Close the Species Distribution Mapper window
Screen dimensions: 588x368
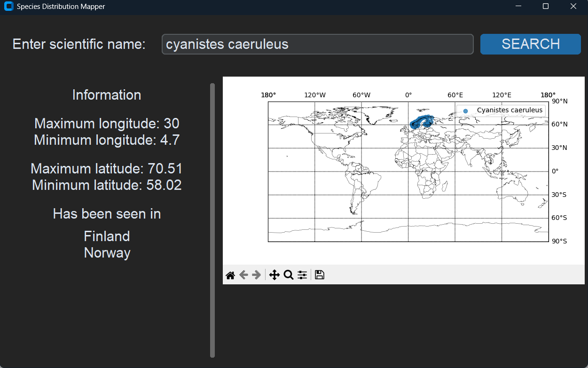[573, 7]
